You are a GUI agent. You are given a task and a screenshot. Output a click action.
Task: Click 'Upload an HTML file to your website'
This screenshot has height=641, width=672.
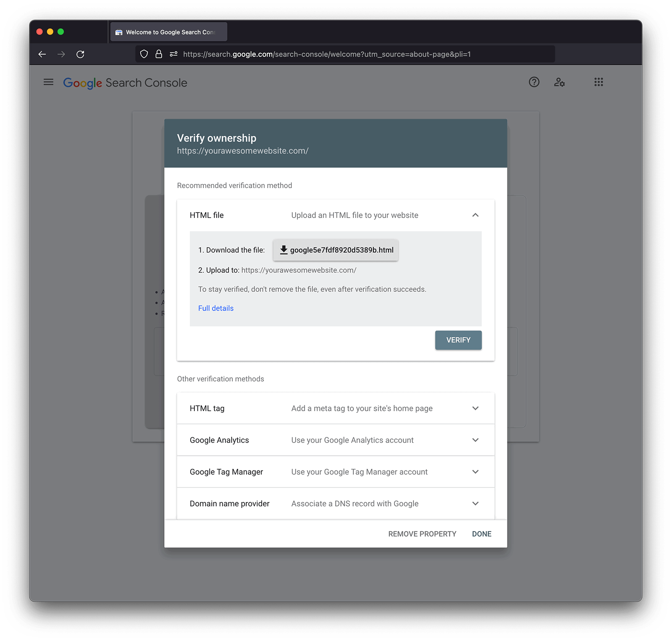coord(355,215)
